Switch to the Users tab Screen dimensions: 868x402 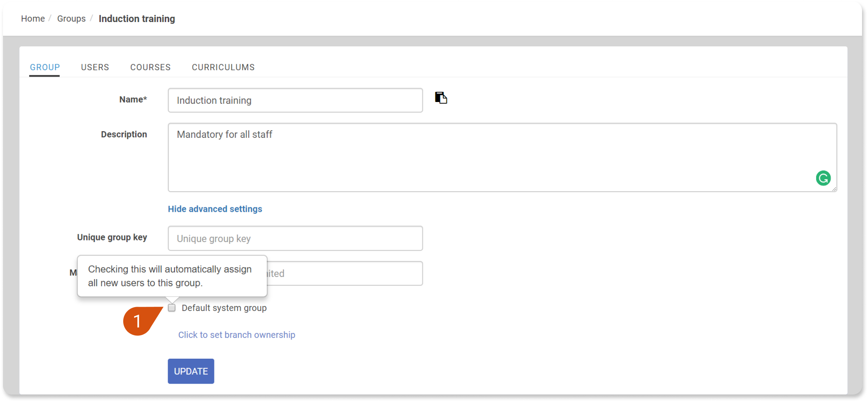[x=95, y=67]
